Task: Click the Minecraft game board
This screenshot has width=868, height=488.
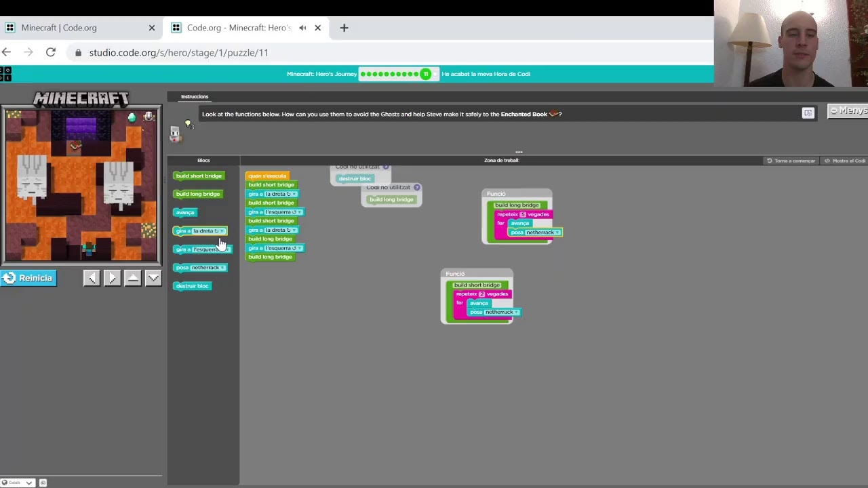Action: (x=81, y=184)
